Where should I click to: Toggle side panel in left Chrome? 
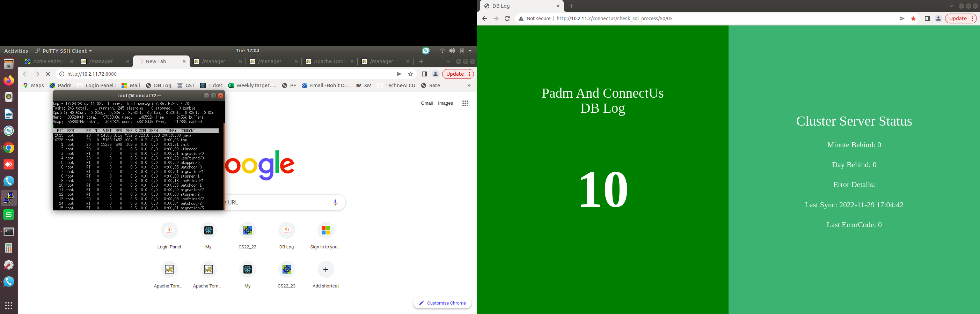click(x=424, y=74)
